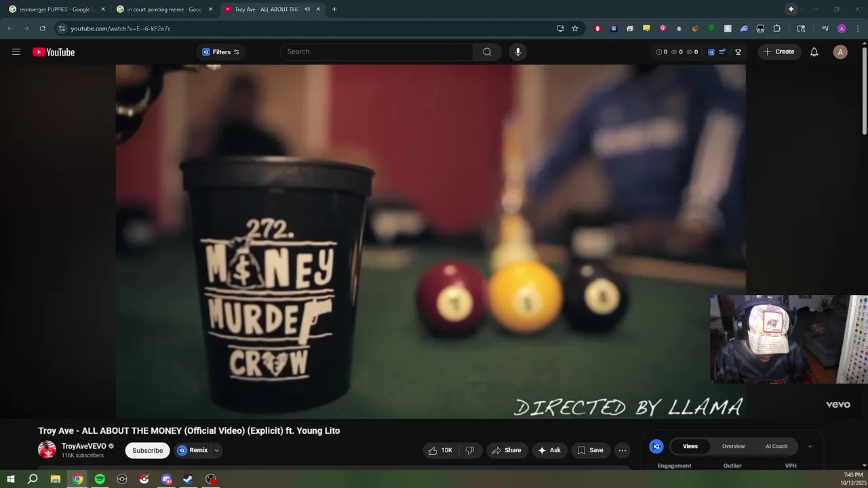Open the YouTube guide hamburger menu
The image size is (868, 488).
click(16, 52)
